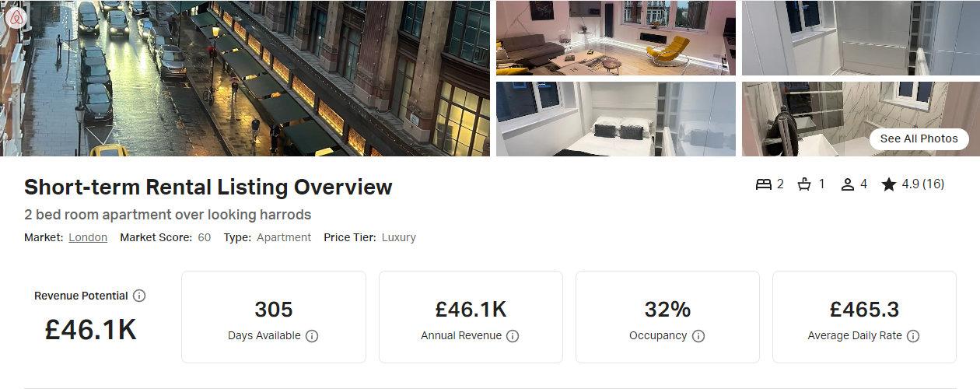Show info tooltip for Days Available
The image size is (980, 389).
312,336
